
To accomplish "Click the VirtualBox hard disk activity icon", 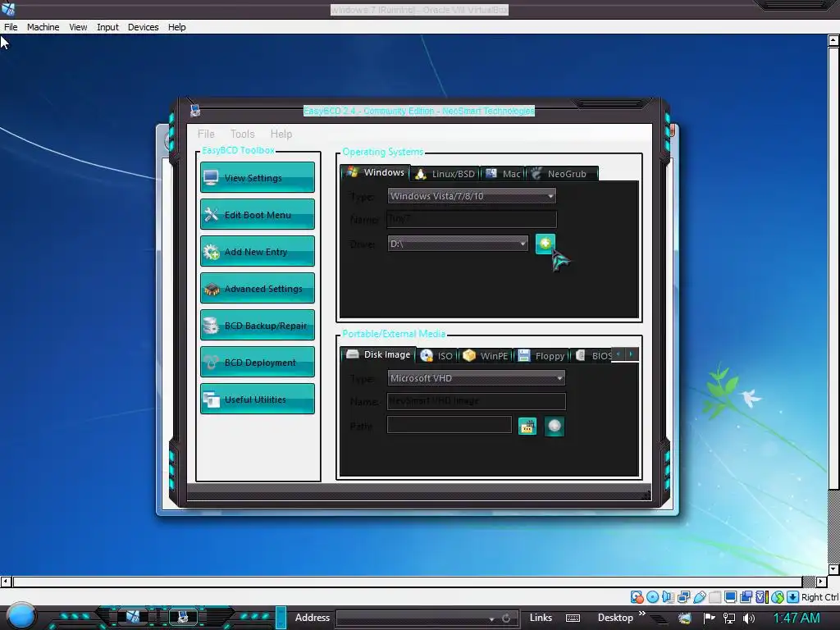I will 637,597.
